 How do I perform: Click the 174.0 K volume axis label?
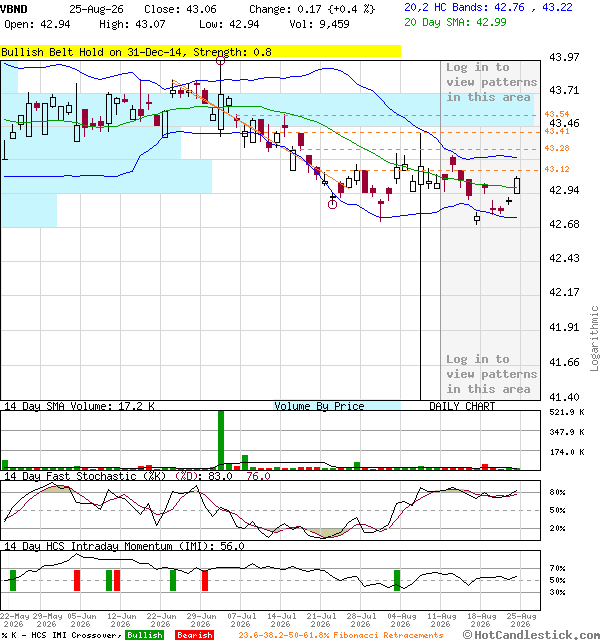pyautogui.click(x=567, y=452)
